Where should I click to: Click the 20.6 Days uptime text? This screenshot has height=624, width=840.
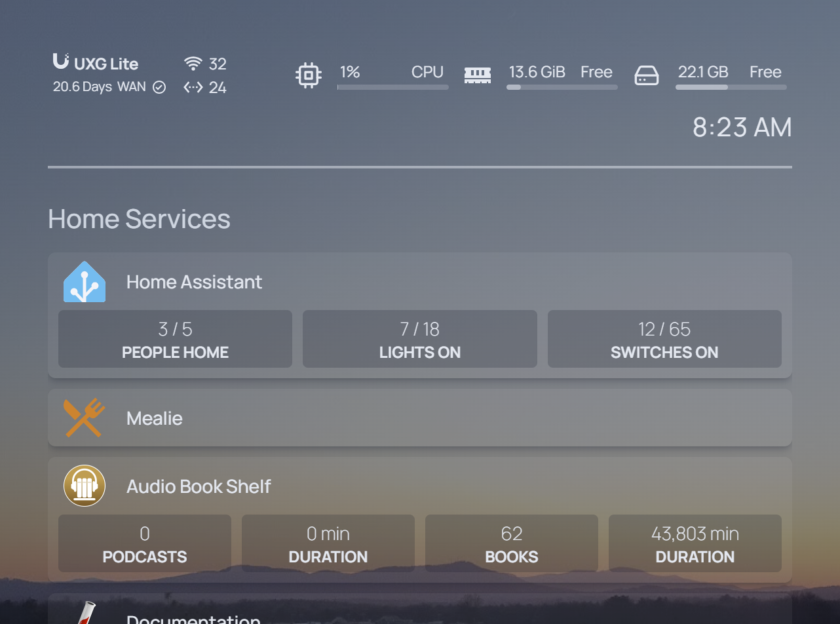click(83, 87)
